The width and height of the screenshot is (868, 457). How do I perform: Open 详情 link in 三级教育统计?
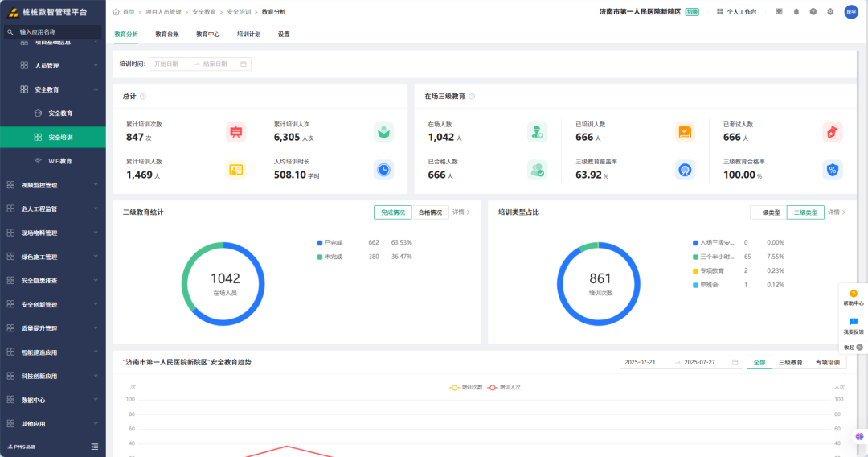[x=461, y=212]
